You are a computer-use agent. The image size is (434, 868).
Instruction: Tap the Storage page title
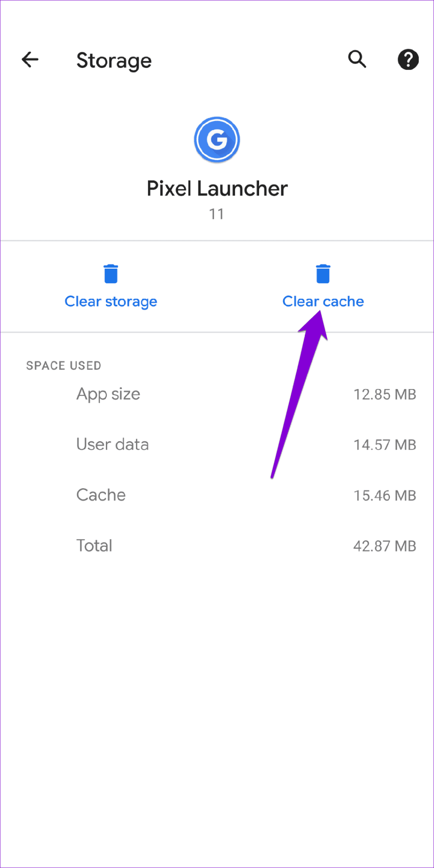[x=114, y=61]
